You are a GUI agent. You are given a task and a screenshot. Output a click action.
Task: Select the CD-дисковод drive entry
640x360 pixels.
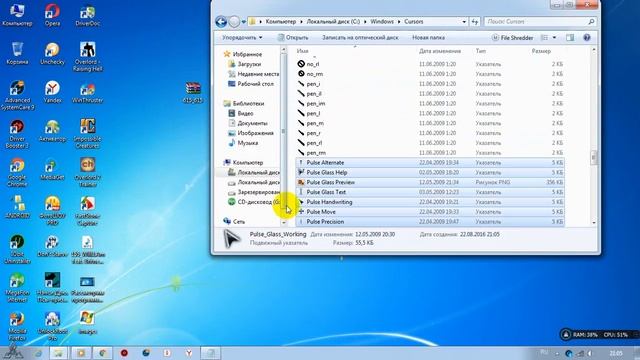254,202
